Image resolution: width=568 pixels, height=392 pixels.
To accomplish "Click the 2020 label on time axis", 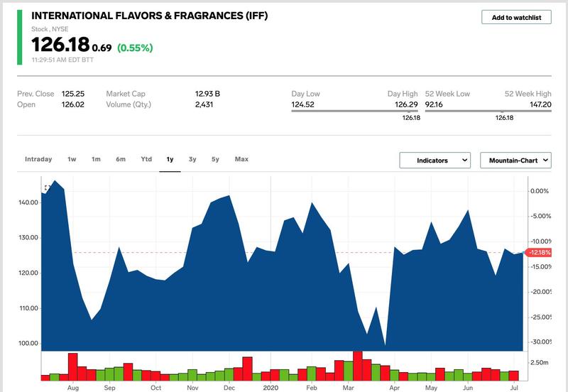I will pyautogui.click(x=271, y=388).
